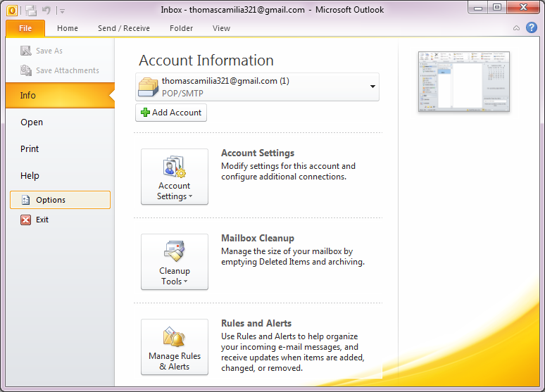The width and height of the screenshot is (545, 392).
Task: Click the Options icon in the sidebar
Action: 26,200
